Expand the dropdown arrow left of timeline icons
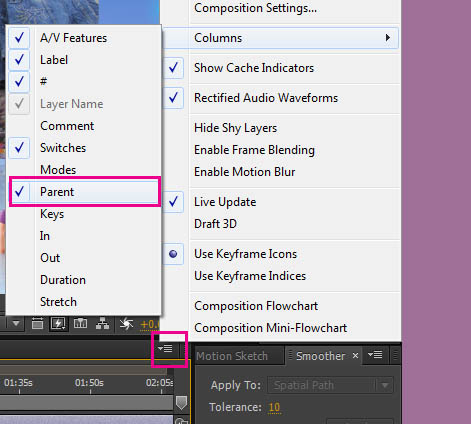Image resolution: width=471 pixels, height=424 pixels. click(x=16, y=324)
